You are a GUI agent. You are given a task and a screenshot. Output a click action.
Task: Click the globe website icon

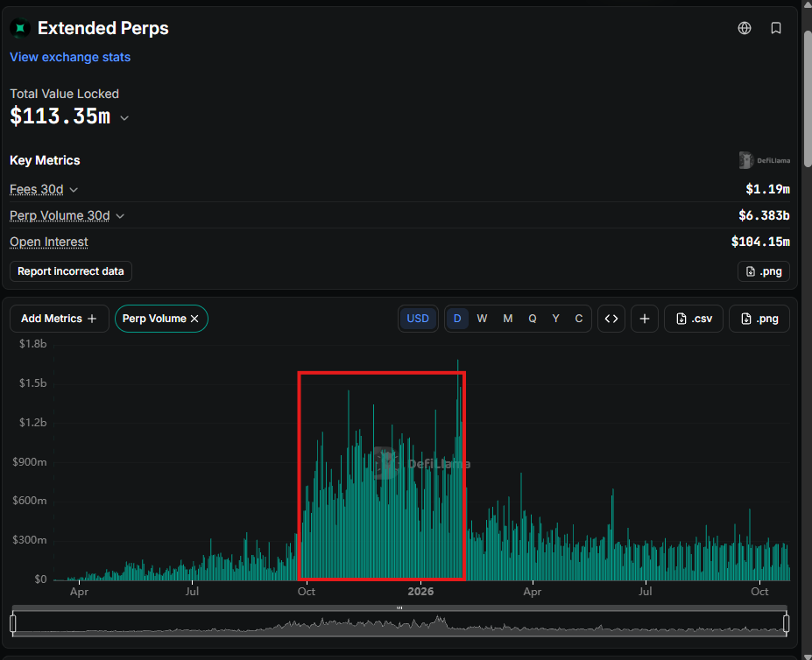(x=745, y=28)
